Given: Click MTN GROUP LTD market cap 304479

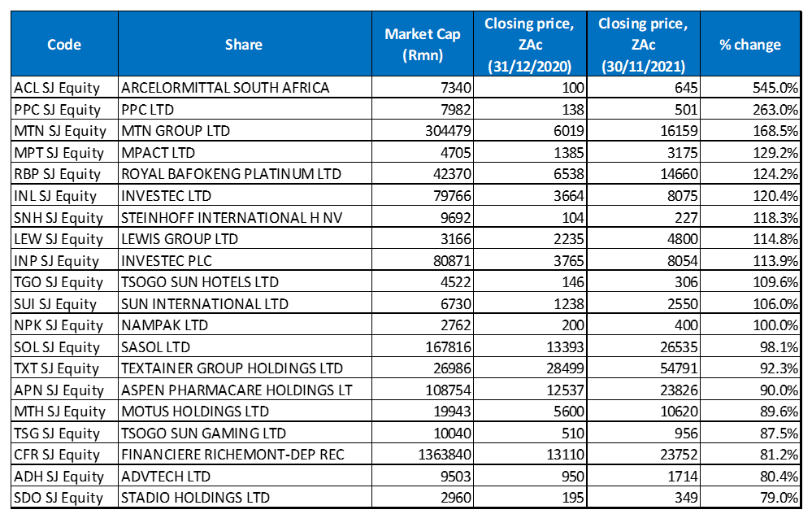Looking at the screenshot, I should [x=423, y=131].
